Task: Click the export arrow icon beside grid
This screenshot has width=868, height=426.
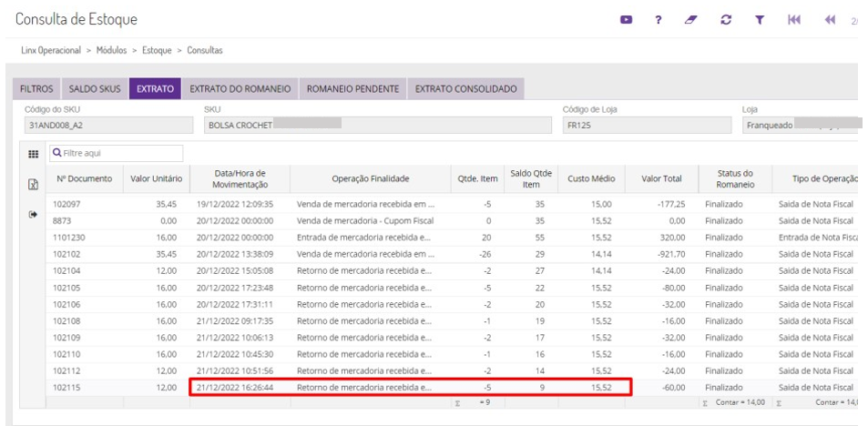Action: click(35, 216)
